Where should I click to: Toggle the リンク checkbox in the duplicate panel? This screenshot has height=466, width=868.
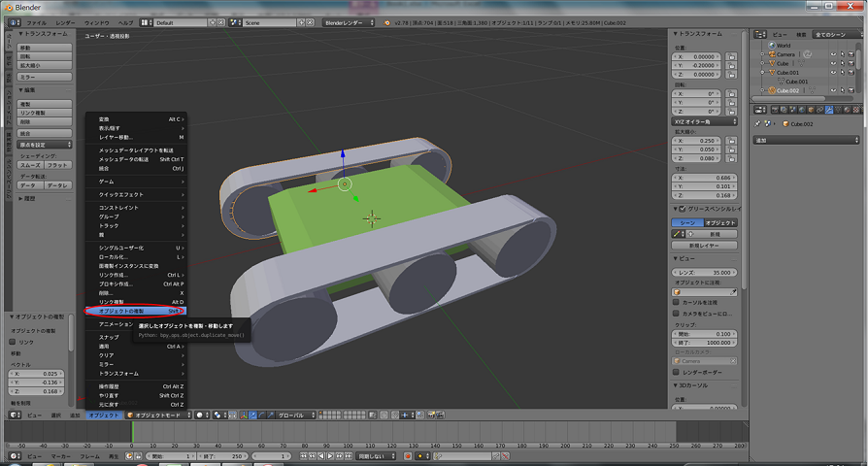[14, 342]
